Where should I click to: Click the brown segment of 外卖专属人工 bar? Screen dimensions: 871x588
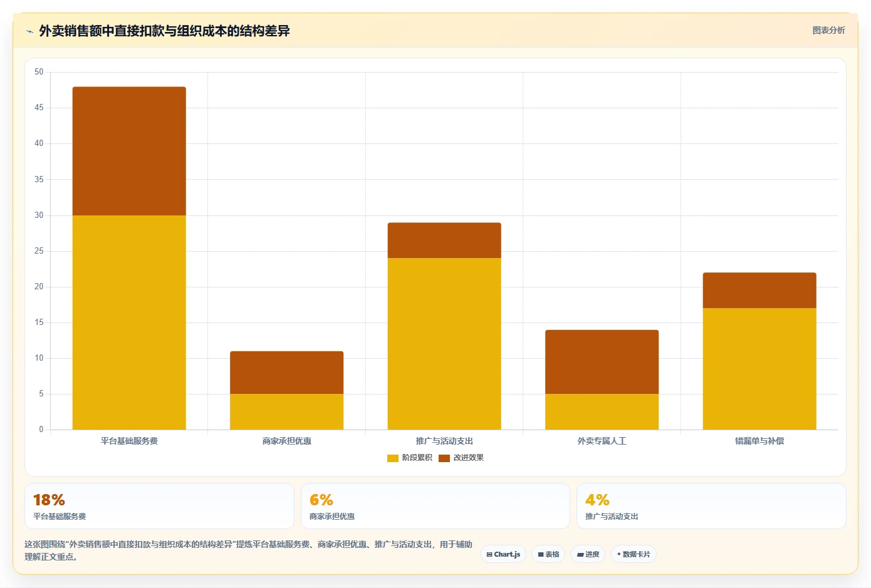tap(602, 362)
